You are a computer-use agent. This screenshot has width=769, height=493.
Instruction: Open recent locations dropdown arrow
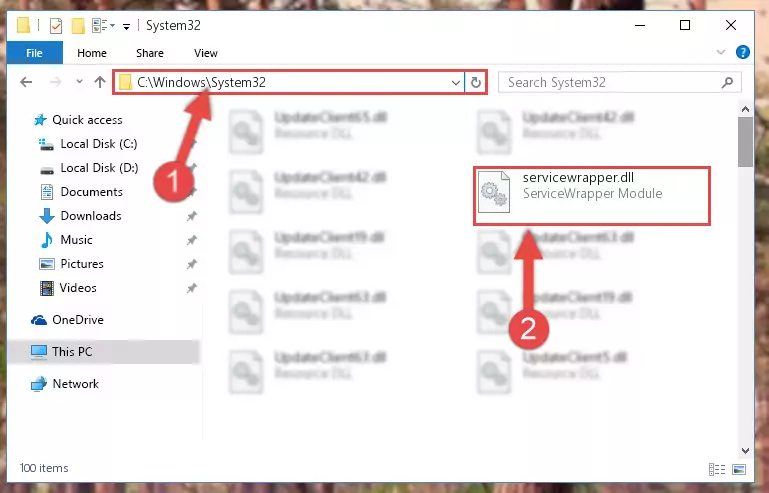(79, 82)
